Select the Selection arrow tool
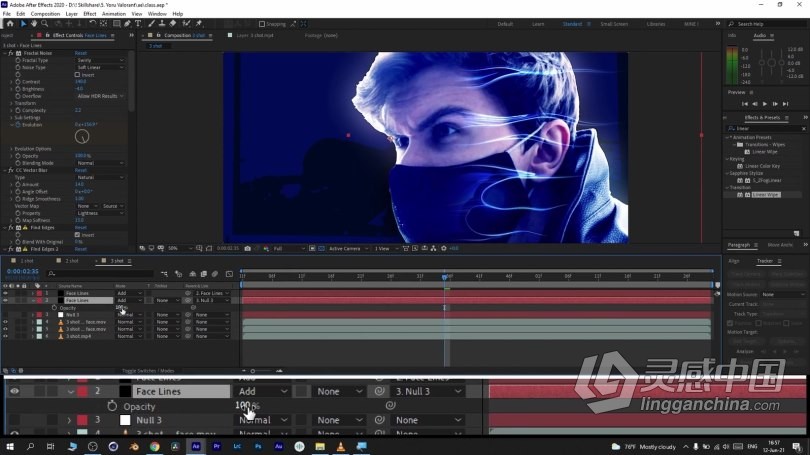This screenshot has width=810, height=455. tap(23, 24)
